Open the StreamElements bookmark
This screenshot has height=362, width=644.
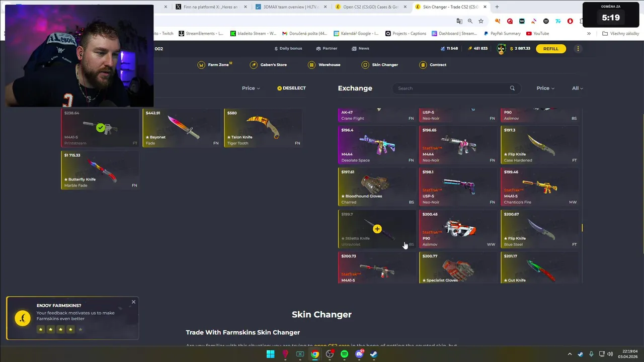click(x=201, y=34)
